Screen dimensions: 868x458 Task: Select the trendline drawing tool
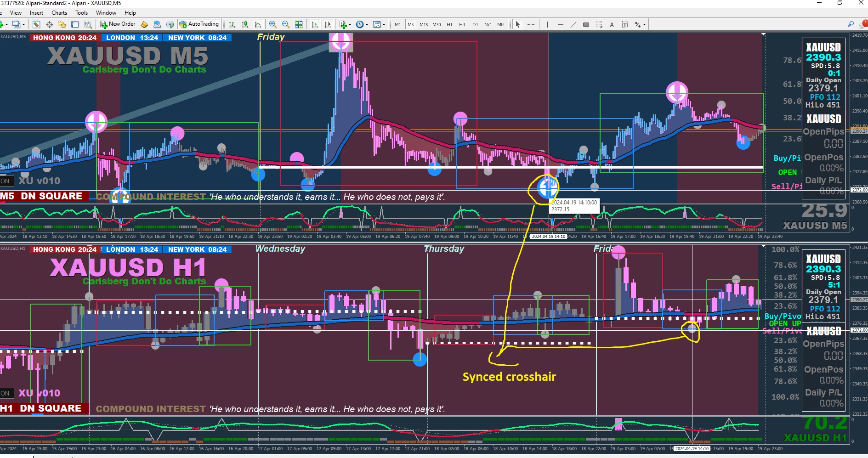point(573,24)
